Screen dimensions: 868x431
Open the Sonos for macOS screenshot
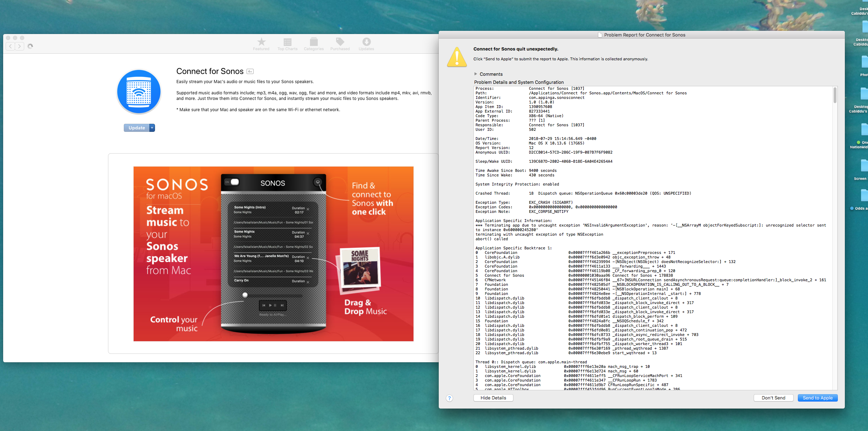[x=274, y=254]
